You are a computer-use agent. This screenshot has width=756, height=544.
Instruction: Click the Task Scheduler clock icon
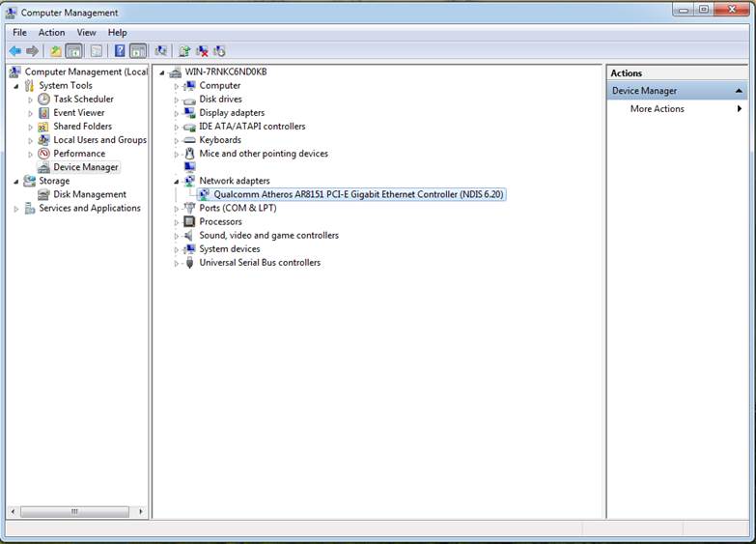(43, 99)
